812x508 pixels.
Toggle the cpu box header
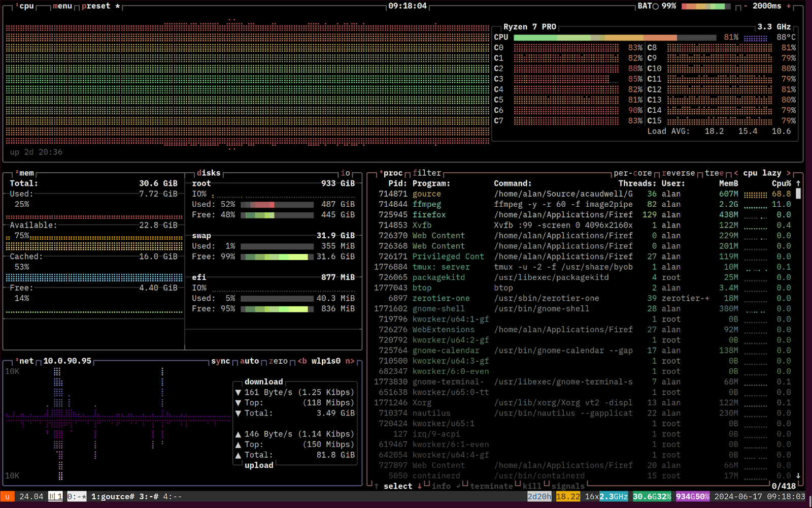[x=25, y=6]
